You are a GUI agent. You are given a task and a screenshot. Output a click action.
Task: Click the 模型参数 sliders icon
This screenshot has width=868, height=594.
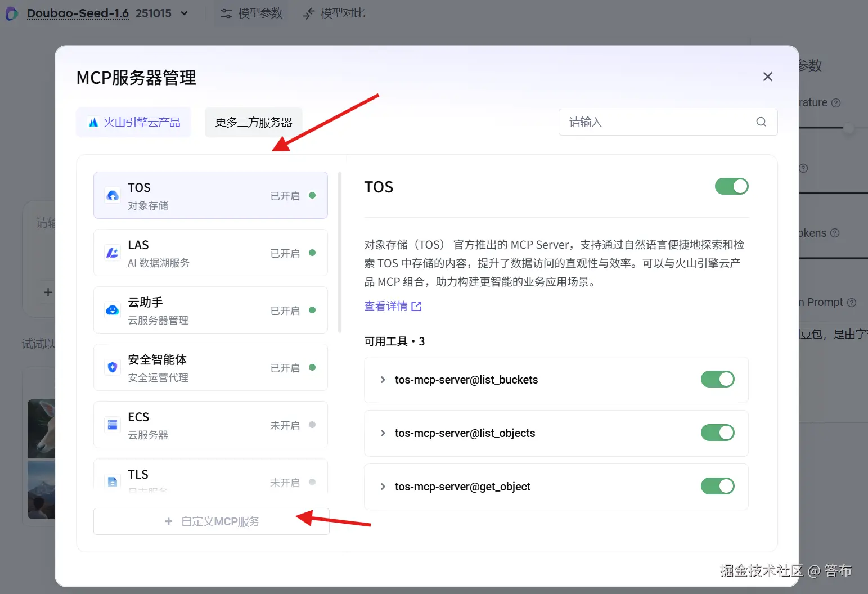226,13
